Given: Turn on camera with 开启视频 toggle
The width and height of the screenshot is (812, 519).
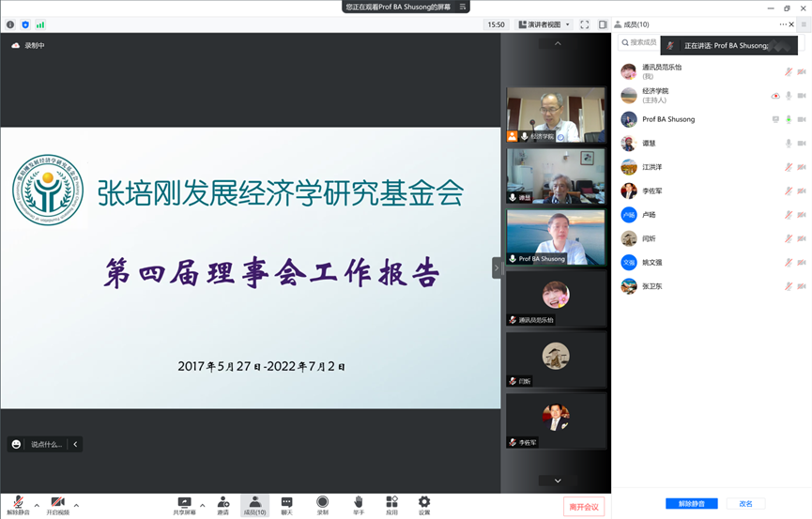Looking at the screenshot, I should [57, 505].
